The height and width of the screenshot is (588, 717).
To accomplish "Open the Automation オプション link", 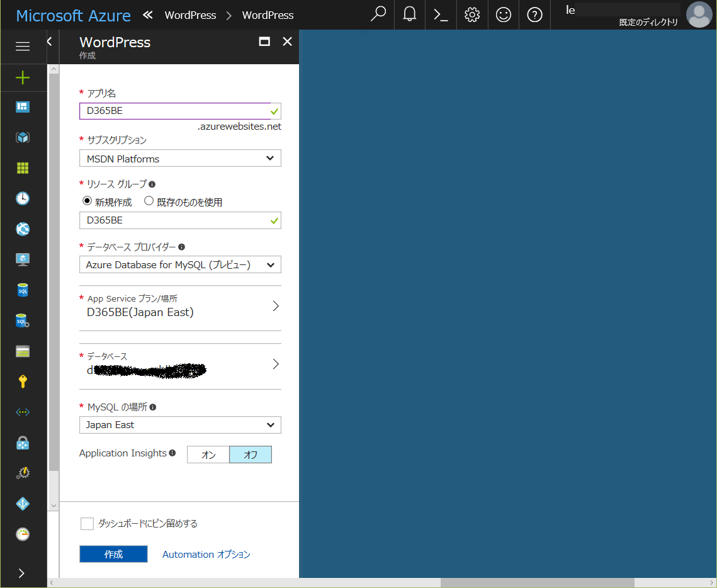I will pyautogui.click(x=206, y=554).
